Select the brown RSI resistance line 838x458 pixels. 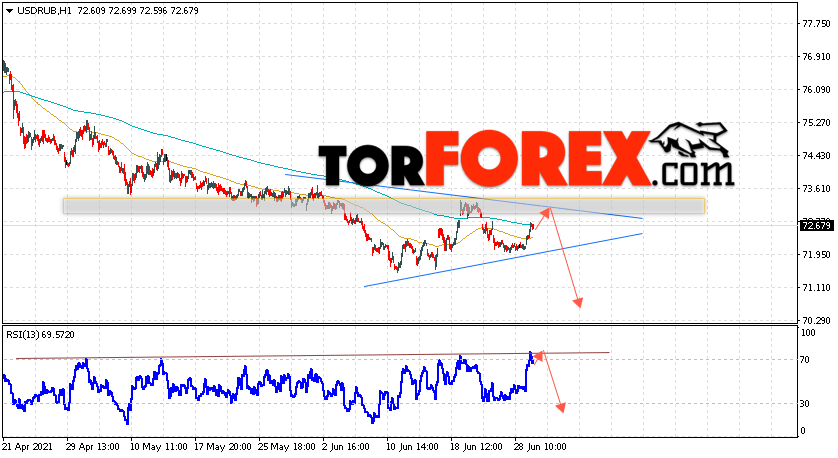pos(313,355)
